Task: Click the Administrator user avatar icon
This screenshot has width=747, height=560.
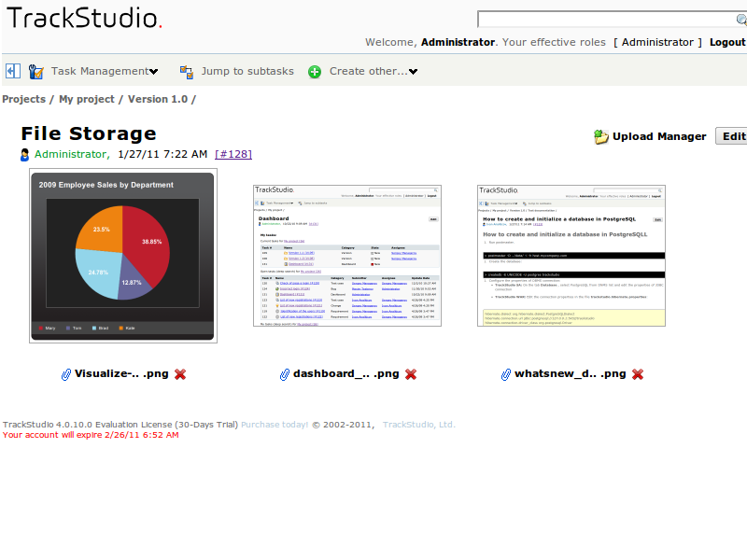Action: (25, 155)
